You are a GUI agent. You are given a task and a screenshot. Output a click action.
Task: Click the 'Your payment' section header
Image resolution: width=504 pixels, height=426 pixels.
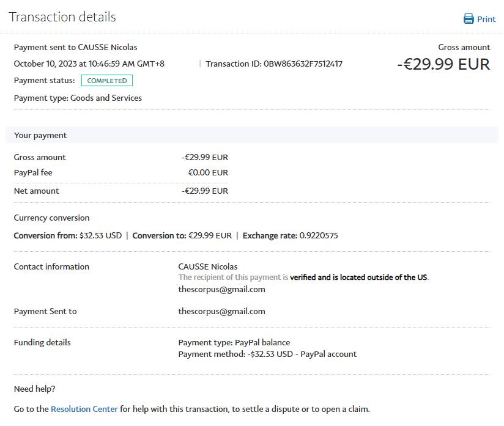(x=40, y=135)
